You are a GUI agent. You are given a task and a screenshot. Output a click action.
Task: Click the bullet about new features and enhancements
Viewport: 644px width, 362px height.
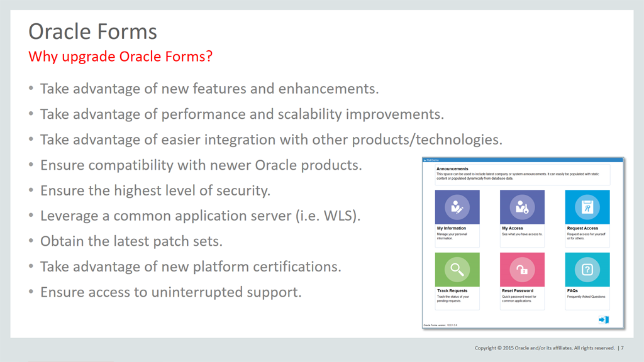coord(209,89)
